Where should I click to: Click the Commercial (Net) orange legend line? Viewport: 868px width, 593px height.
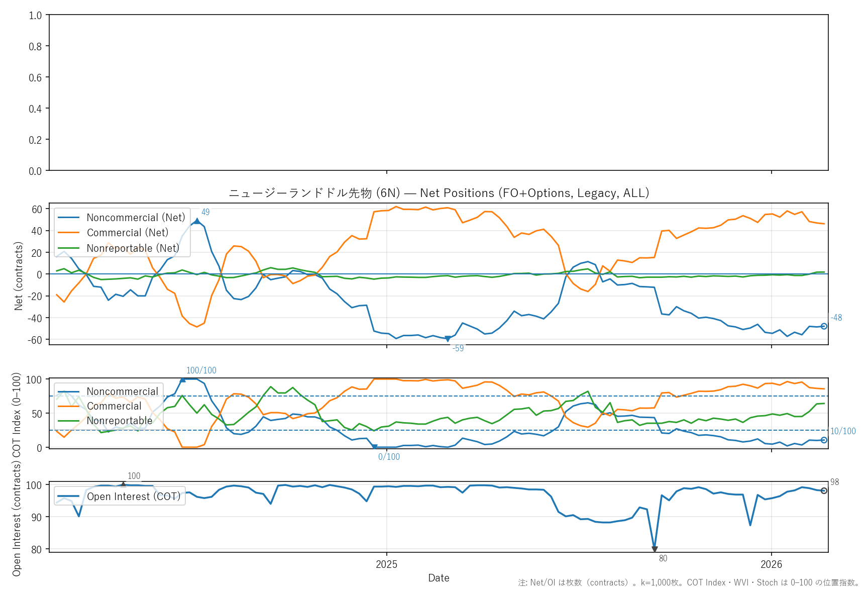tap(69, 233)
